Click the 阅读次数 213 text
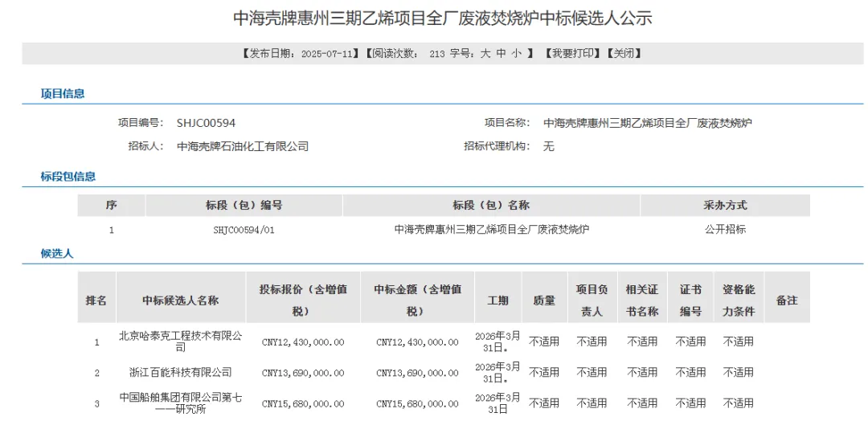868x421 pixels. [x=409, y=54]
